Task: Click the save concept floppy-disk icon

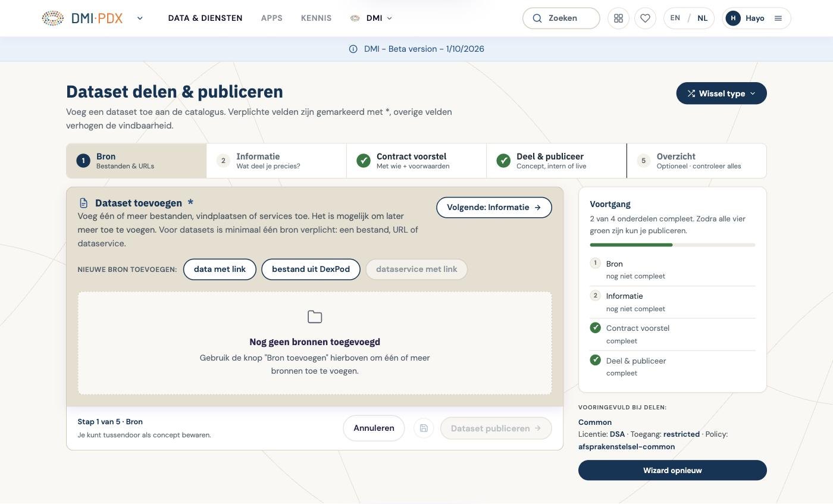Action: 424,428
